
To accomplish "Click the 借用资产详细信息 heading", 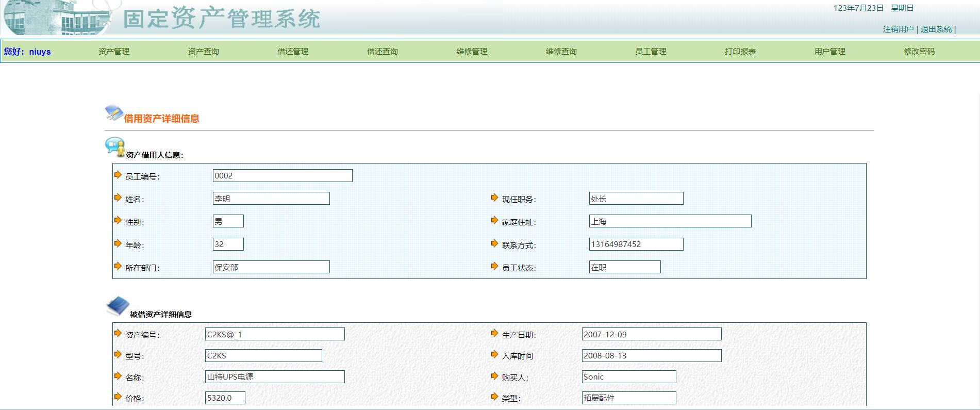I will 161,119.
